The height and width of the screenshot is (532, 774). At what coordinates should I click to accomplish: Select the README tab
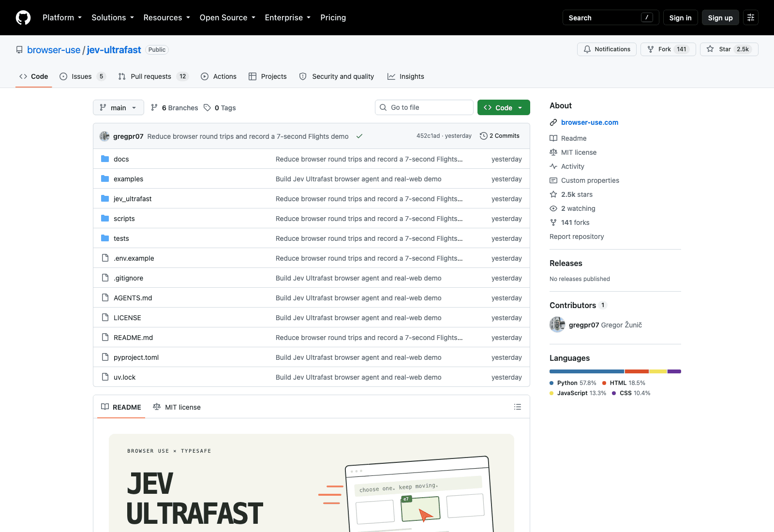coord(121,407)
